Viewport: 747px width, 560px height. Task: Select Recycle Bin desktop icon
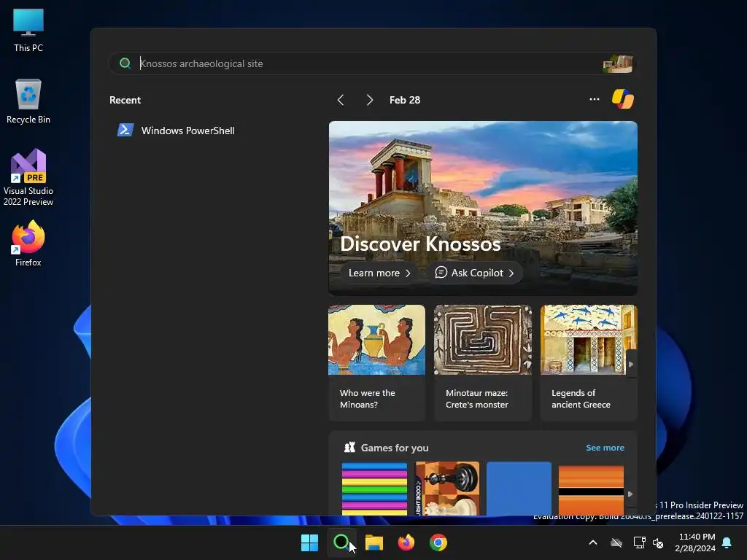coord(28,101)
